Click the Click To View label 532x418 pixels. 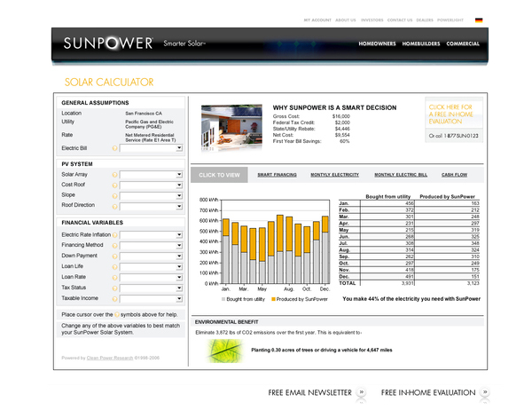pos(219,175)
